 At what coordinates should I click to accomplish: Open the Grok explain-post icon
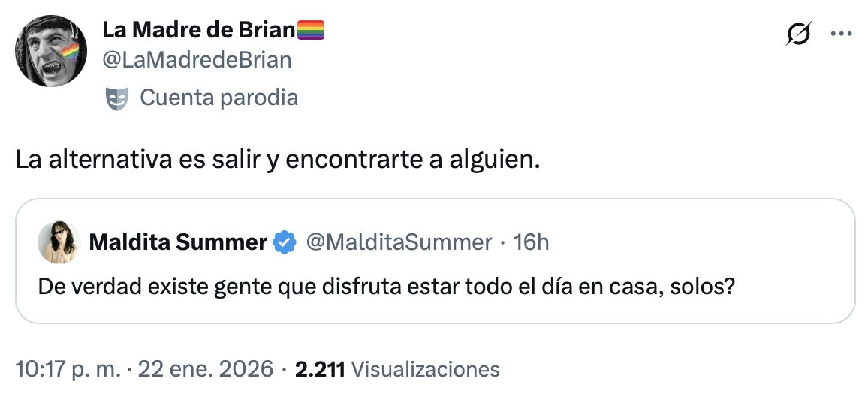[798, 34]
